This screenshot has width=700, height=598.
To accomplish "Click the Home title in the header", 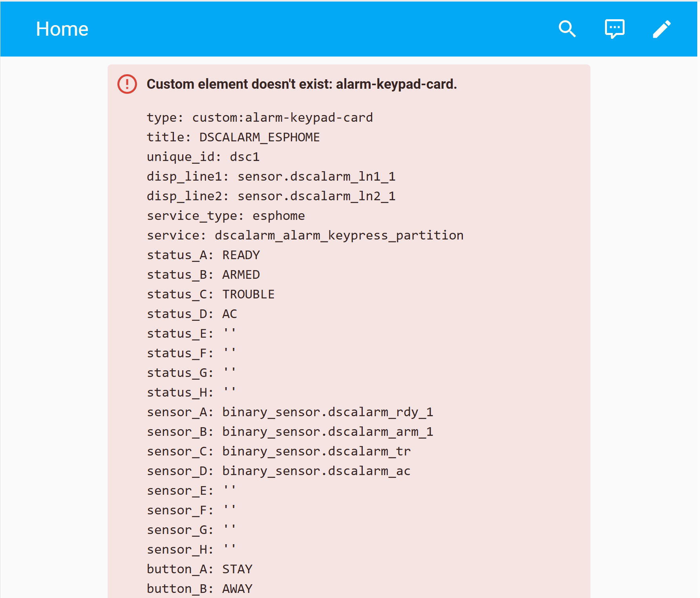I will pyautogui.click(x=62, y=29).
